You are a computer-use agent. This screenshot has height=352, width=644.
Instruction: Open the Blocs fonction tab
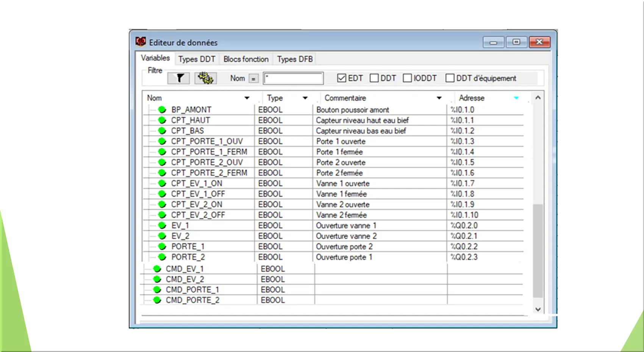(x=246, y=59)
